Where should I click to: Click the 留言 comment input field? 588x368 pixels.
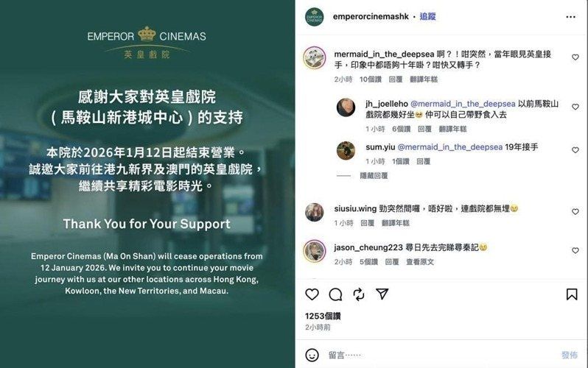click(438, 355)
